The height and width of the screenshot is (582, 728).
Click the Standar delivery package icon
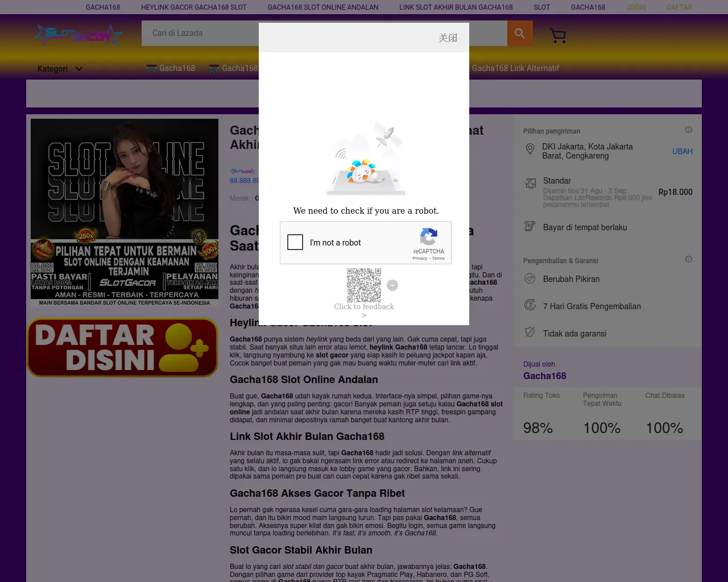[531, 183]
